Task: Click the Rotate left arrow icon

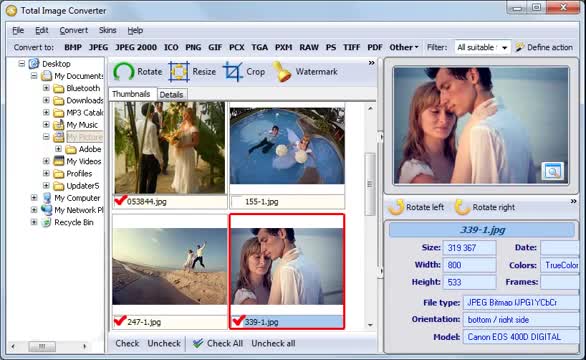Action: (x=396, y=207)
